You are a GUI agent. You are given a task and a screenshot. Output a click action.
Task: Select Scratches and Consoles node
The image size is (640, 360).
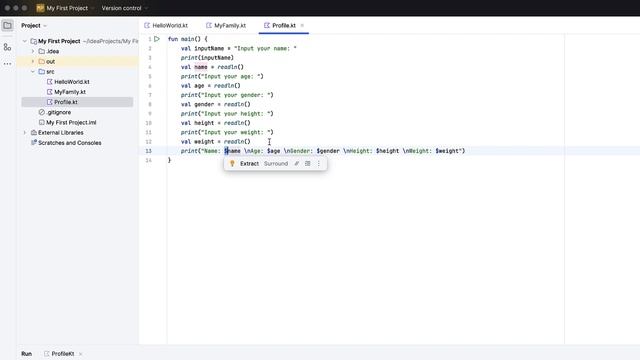(70, 143)
